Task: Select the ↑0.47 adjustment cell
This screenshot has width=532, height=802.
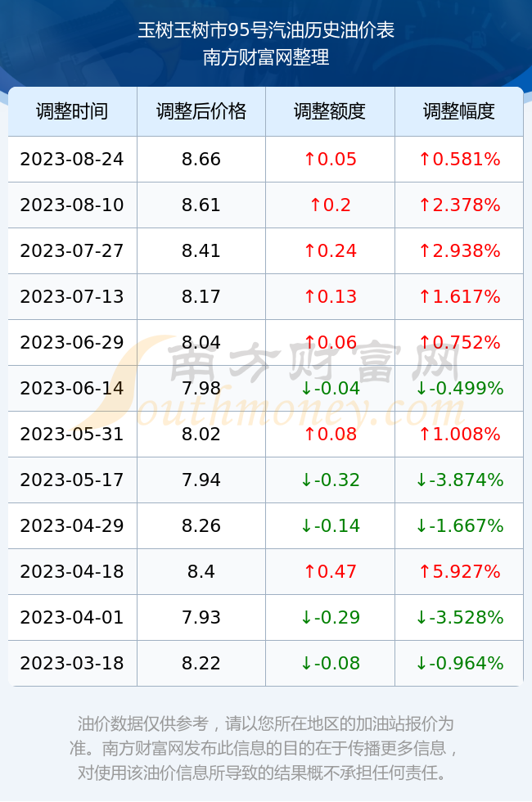Action: (x=330, y=571)
